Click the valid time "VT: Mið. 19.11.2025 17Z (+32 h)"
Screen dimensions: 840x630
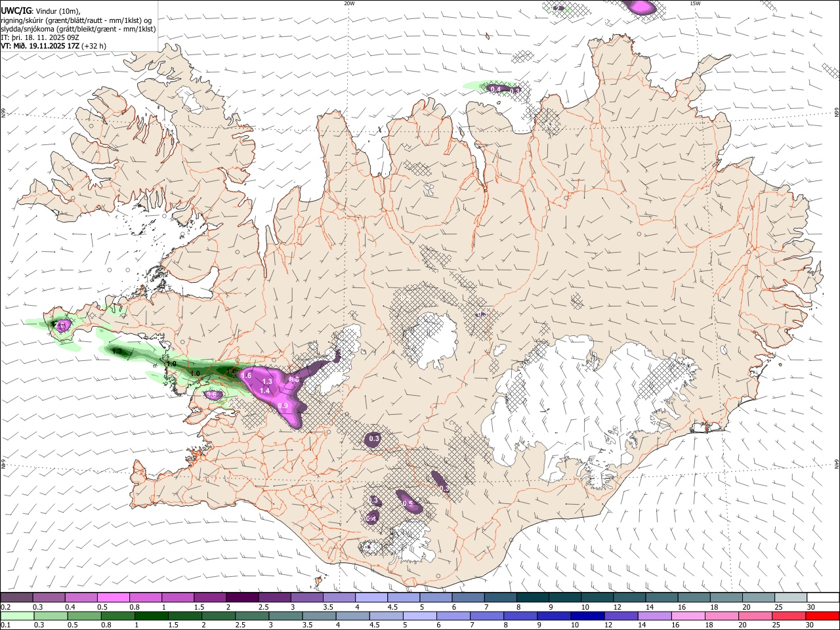[54, 46]
